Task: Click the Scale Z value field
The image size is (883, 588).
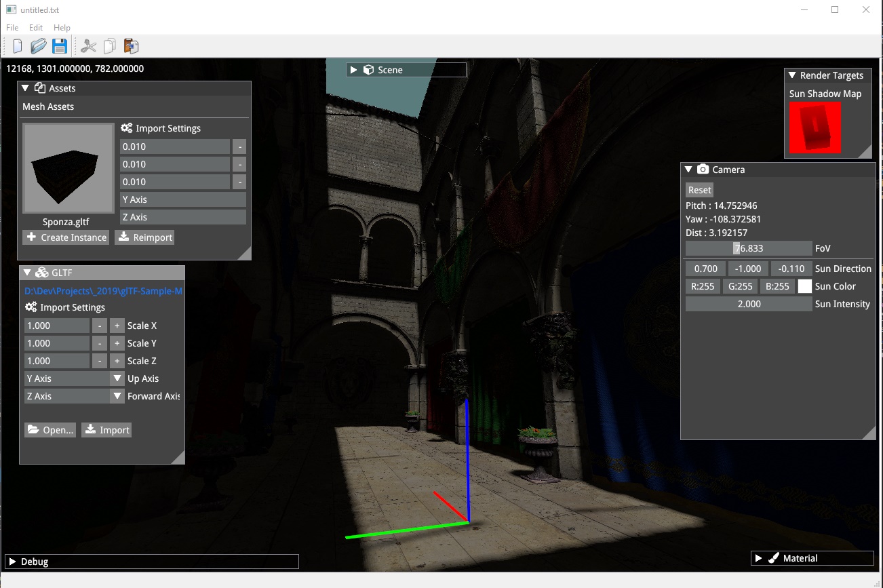Action: 57,361
